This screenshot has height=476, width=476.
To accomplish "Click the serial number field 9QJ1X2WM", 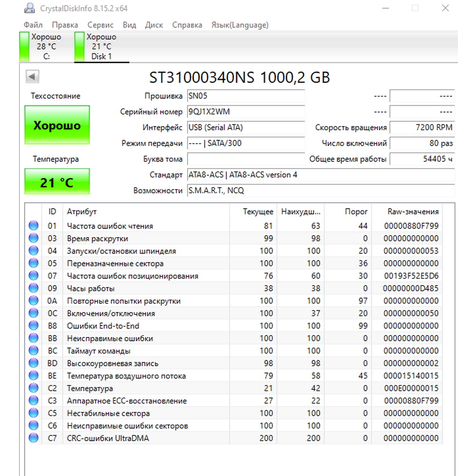I will point(246,112).
